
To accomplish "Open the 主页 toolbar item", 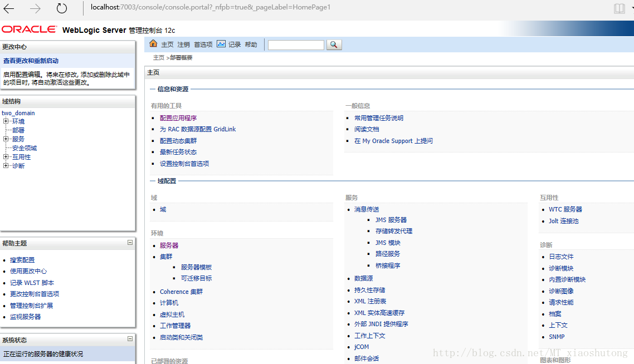I will pyautogui.click(x=167, y=45).
